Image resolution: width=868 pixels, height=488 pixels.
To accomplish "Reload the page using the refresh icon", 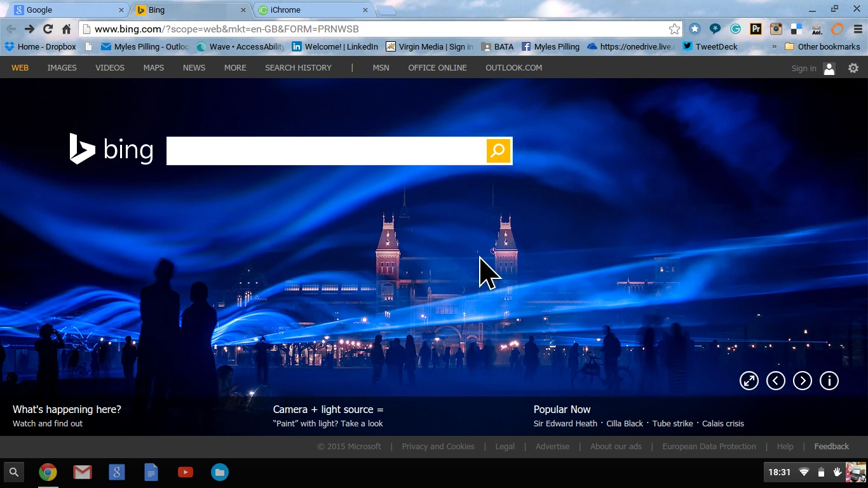I will pos(48,29).
